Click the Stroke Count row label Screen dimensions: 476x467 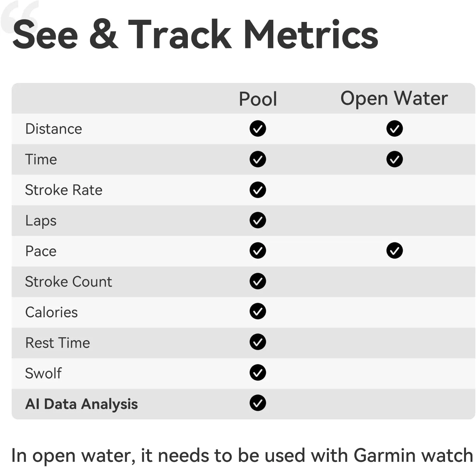pyautogui.click(x=68, y=282)
